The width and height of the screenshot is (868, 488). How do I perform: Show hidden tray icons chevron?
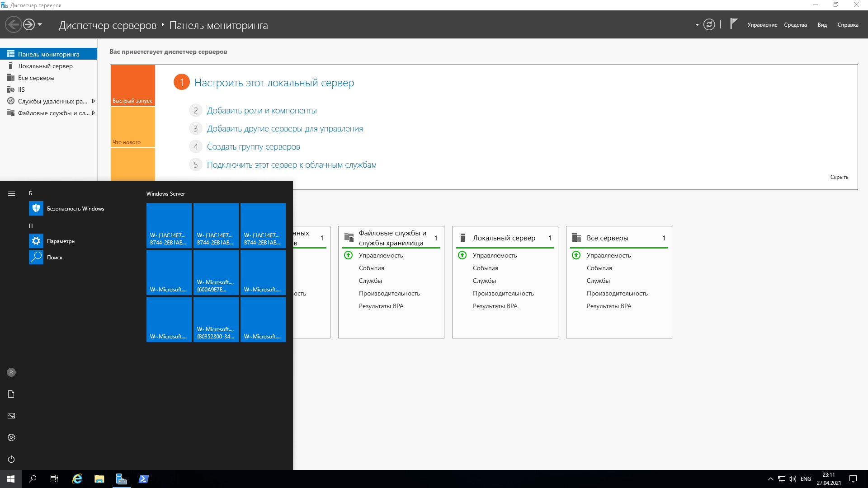[770, 479]
